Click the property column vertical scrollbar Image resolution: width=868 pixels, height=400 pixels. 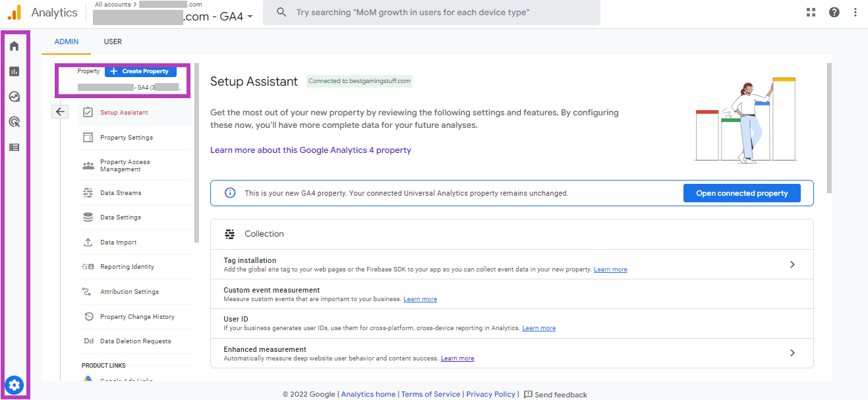196,154
